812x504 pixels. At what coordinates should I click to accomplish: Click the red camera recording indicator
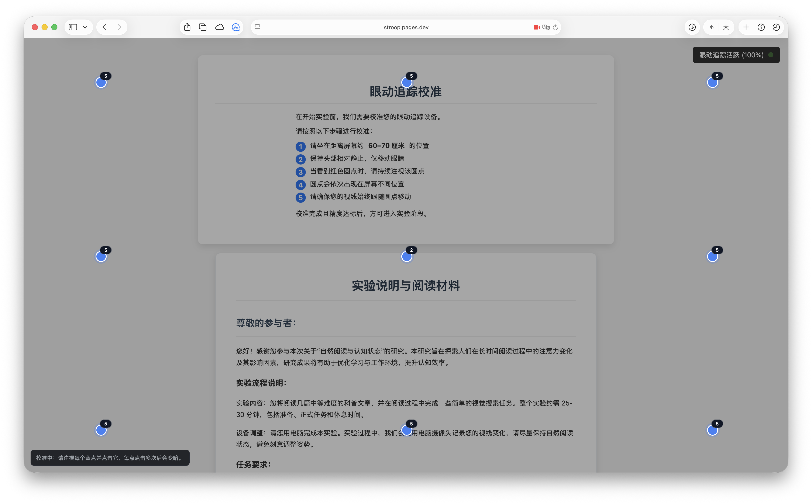click(536, 27)
